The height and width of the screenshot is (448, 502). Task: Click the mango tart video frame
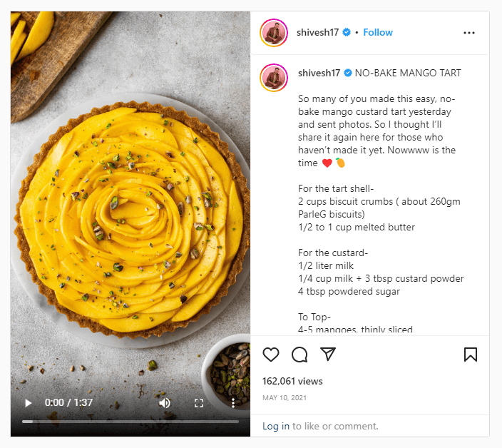pyautogui.click(x=130, y=214)
